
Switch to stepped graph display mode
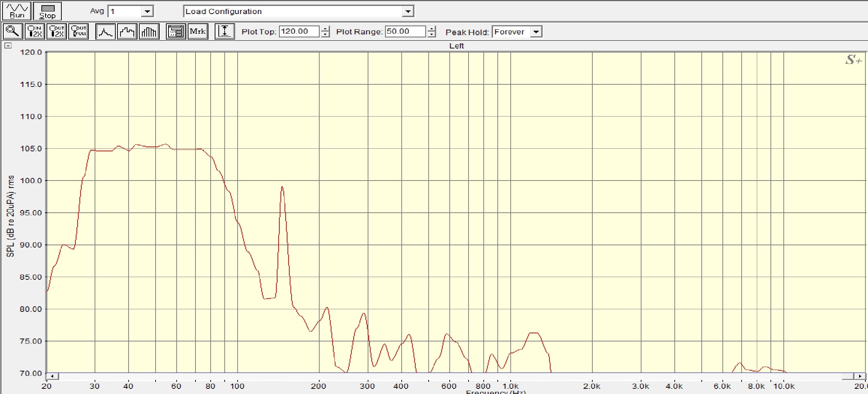pyautogui.click(x=127, y=31)
